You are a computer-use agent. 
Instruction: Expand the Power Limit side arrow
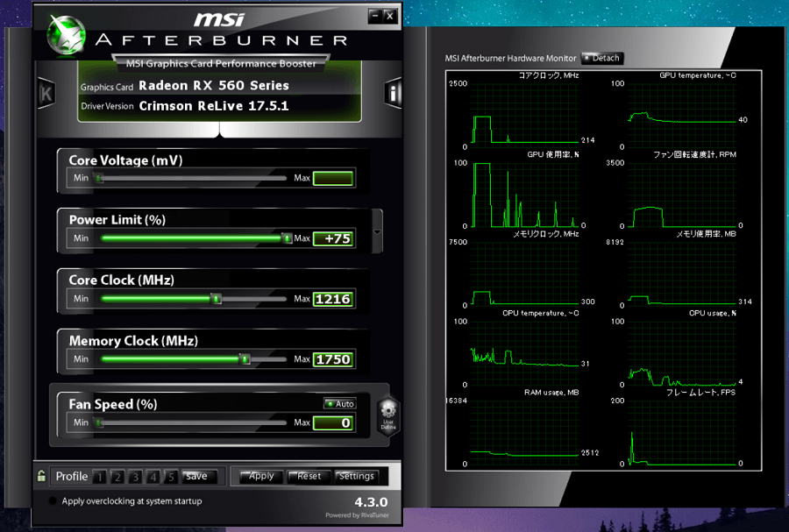[x=377, y=232]
